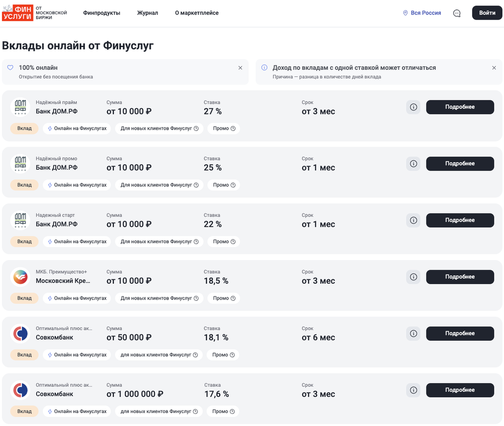Open info icon for Совкомбанк 17,6 % deposit
The image size is (504, 426).
(413, 390)
